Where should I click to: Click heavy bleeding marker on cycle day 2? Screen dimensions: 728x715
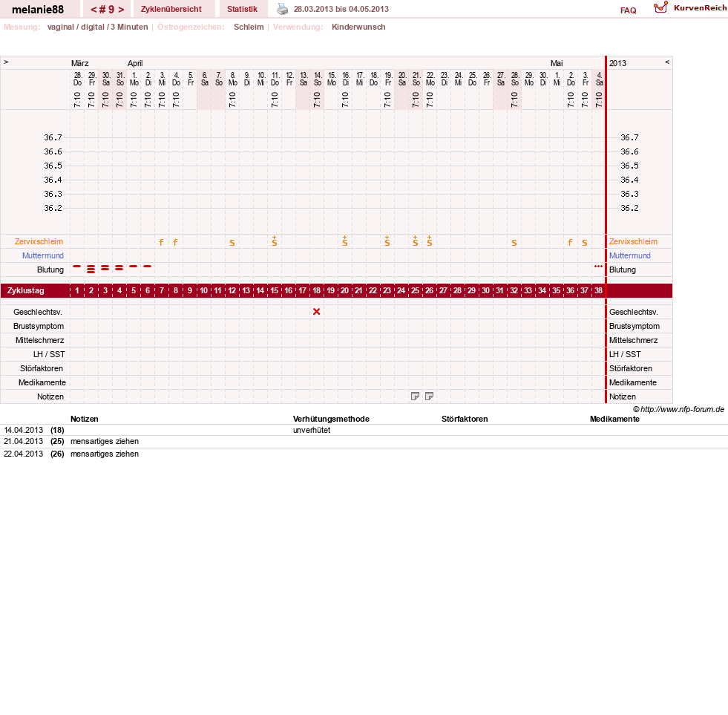coord(91,269)
